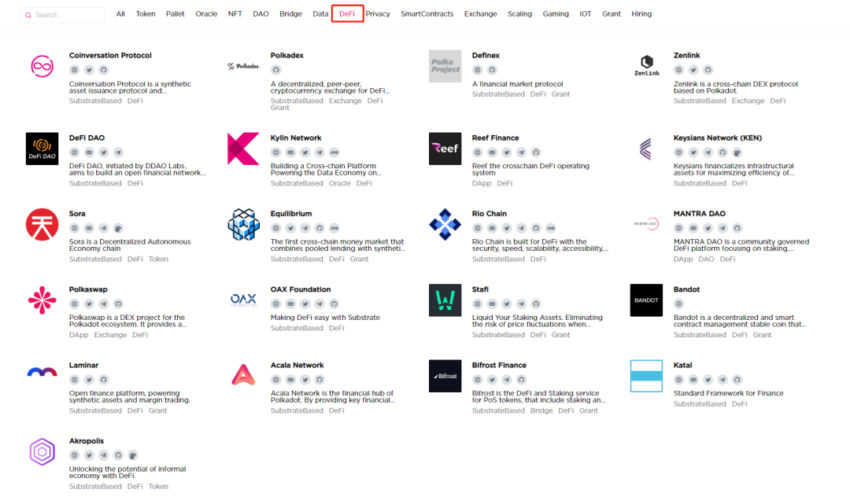Select the Gaming category tab

[x=556, y=14]
